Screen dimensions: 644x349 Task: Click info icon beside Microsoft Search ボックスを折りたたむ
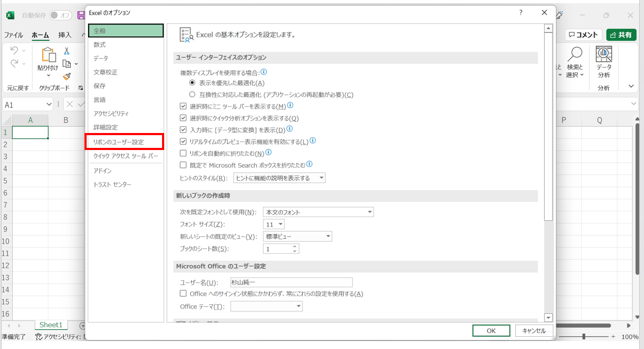point(309,164)
